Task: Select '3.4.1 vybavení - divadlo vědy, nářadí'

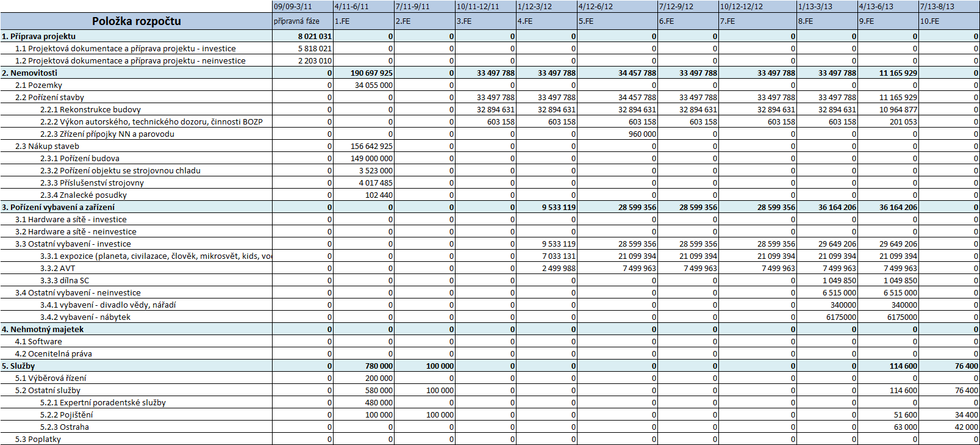Action: point(108,305)
